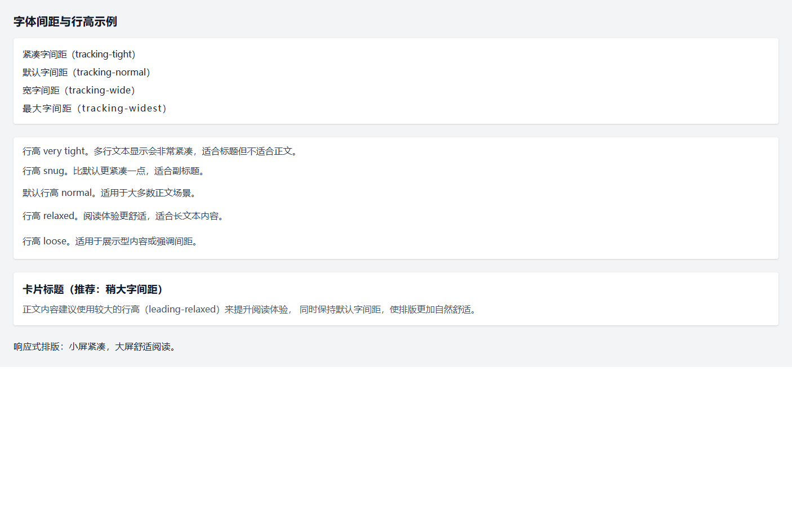Select the words 行高 relaxed
Screen dimensions: 792x532
(x=48, y=216)
